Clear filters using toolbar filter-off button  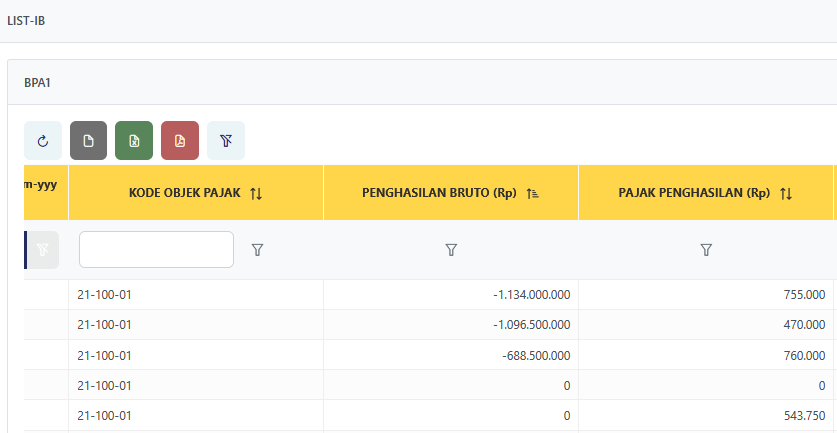click(226, 140)
